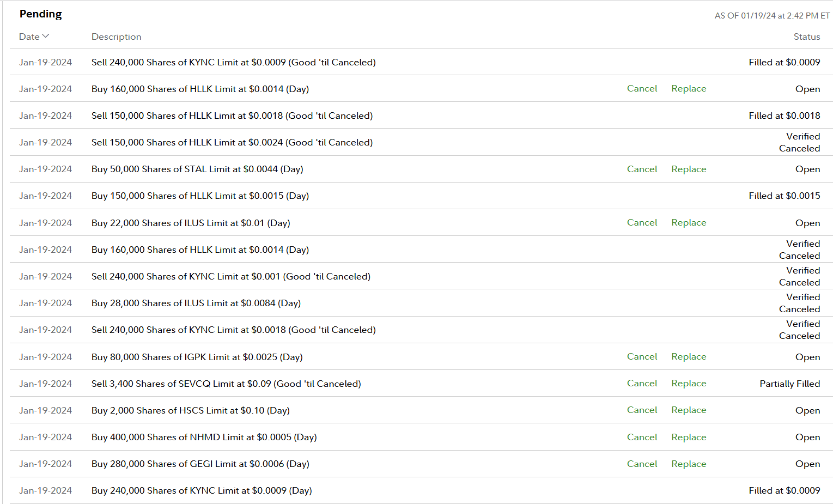The image size is (833, 504).
Task: Replace the GEGI 280,000 shares buy order
Action: 689,464
